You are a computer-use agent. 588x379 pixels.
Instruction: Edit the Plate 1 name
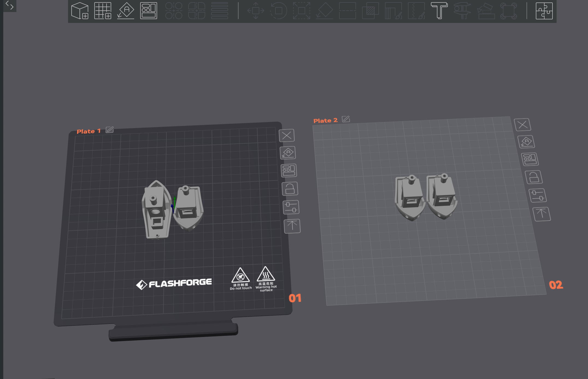(x=110, y=130)
